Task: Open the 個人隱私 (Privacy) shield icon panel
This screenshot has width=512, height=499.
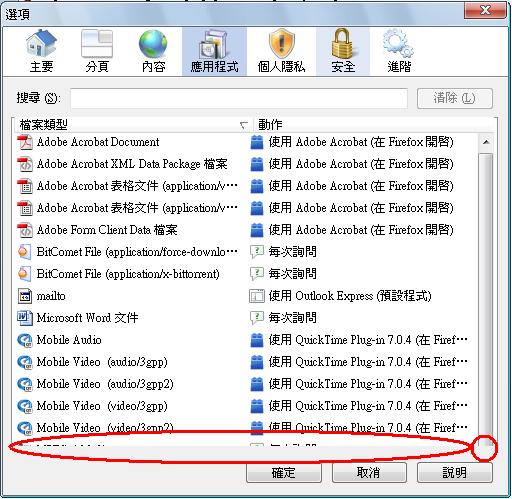Action: [281, 51]
